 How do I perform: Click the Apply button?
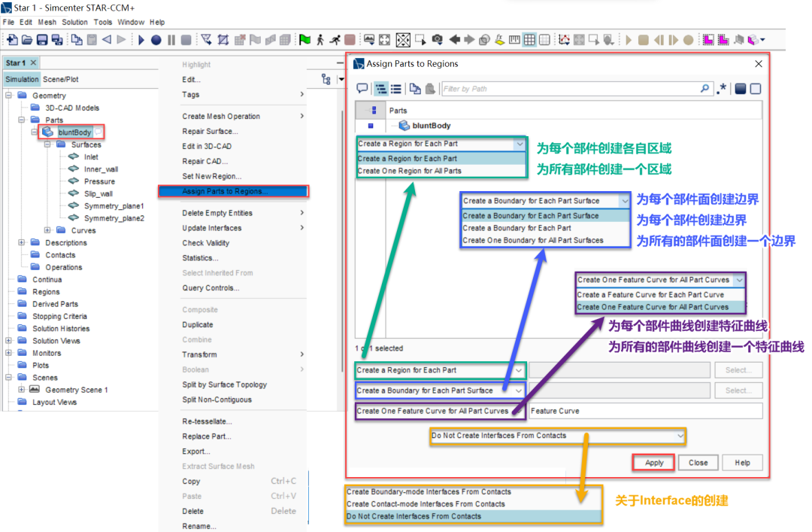(653, 463)
